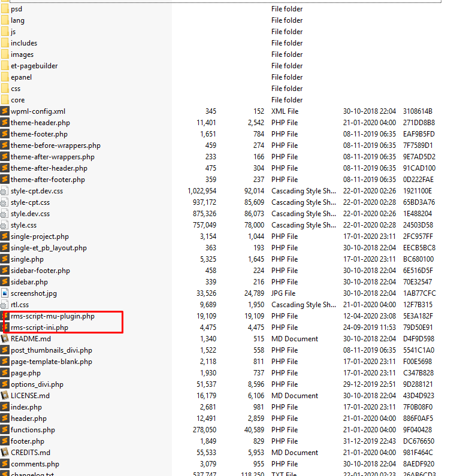
Task: Select the style-cpt.dev.css gear file icon
Action: pos(4,191)
